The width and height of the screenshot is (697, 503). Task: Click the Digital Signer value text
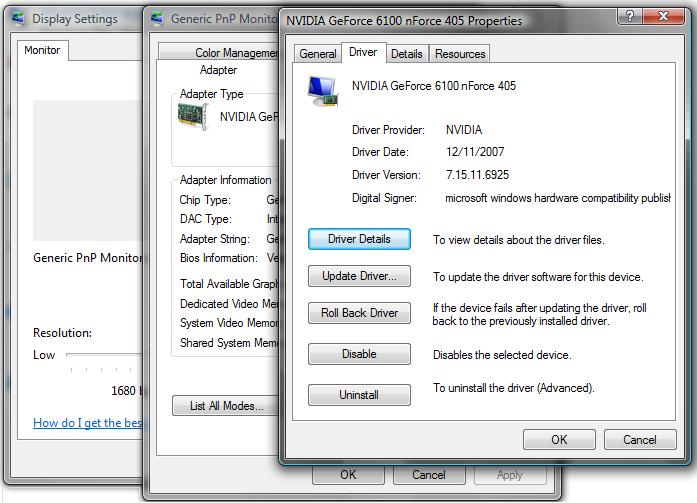pos(558,198)
